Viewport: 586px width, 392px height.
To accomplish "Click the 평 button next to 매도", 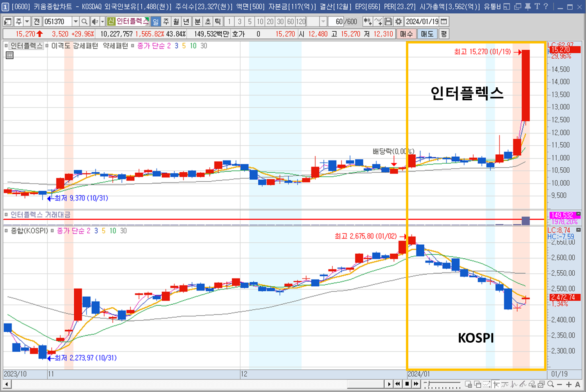I will [x=444, y=34].
